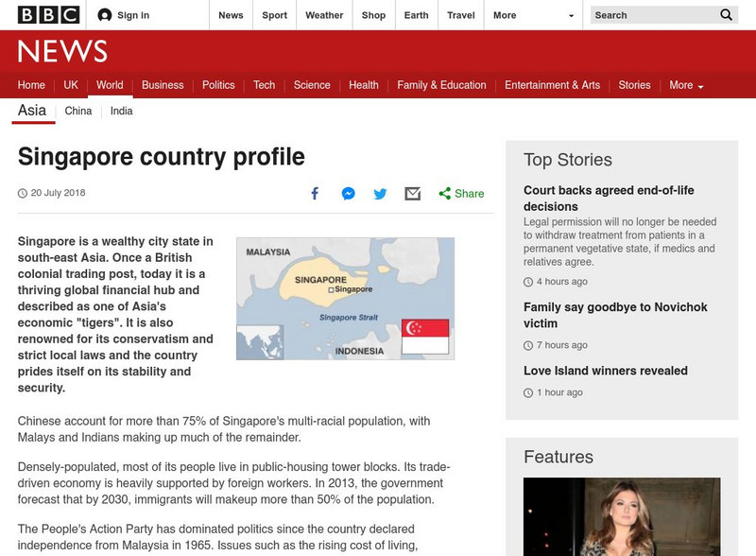Select the Stories section

pos(634,85)
